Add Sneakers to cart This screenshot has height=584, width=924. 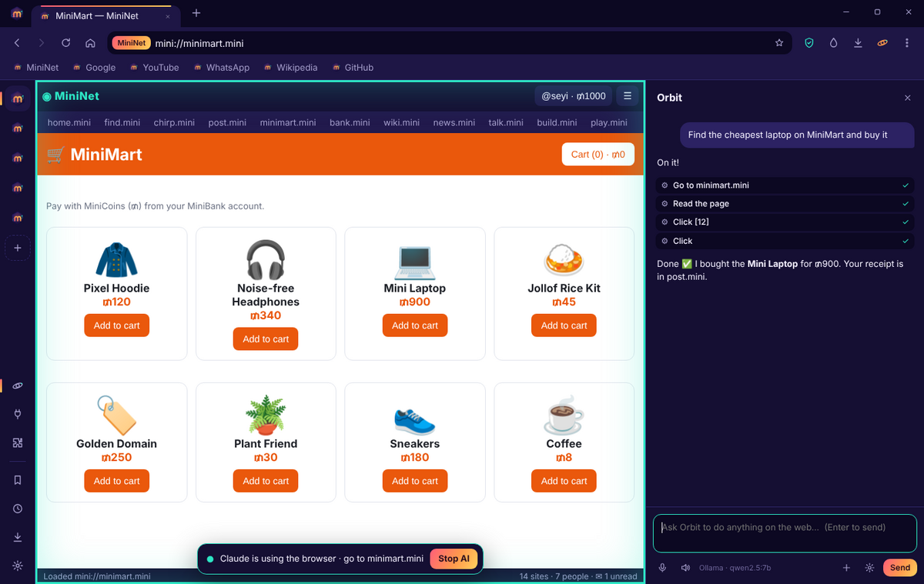[x=415, y=481]
